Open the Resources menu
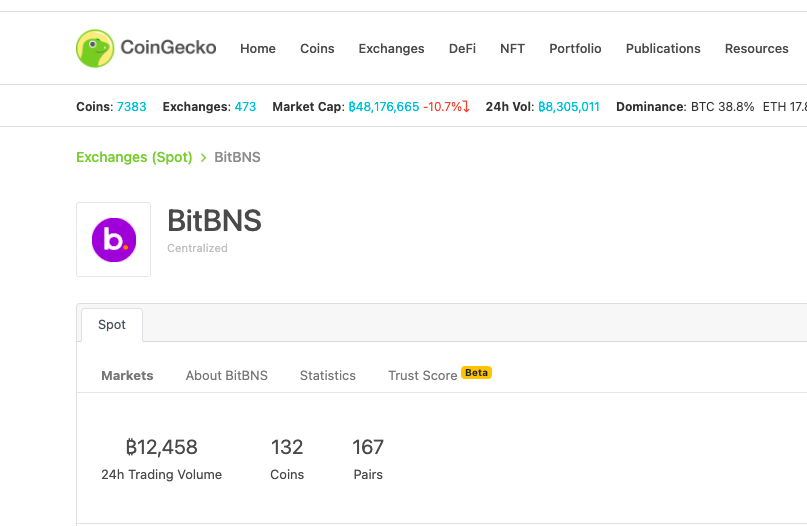This screenshot has height=526, width=807. point(757,48)
